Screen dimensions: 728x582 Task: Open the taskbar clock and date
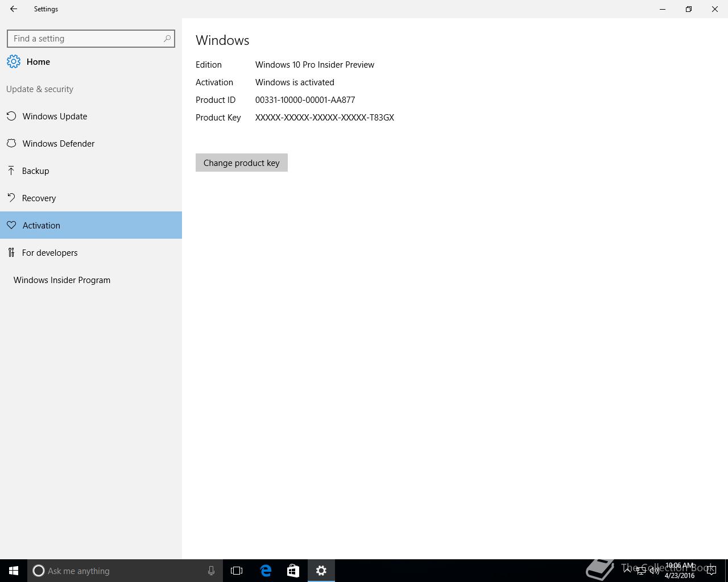point(680,571)
